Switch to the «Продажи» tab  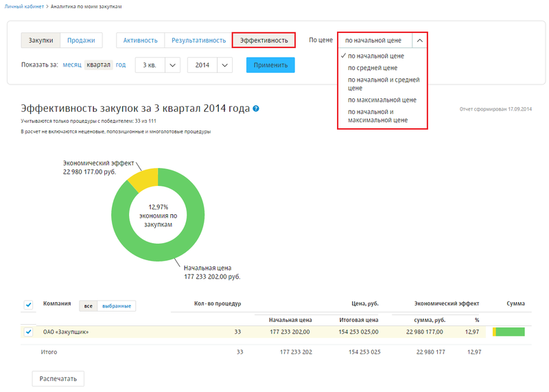pyautogui.click(x=81, y=41)
